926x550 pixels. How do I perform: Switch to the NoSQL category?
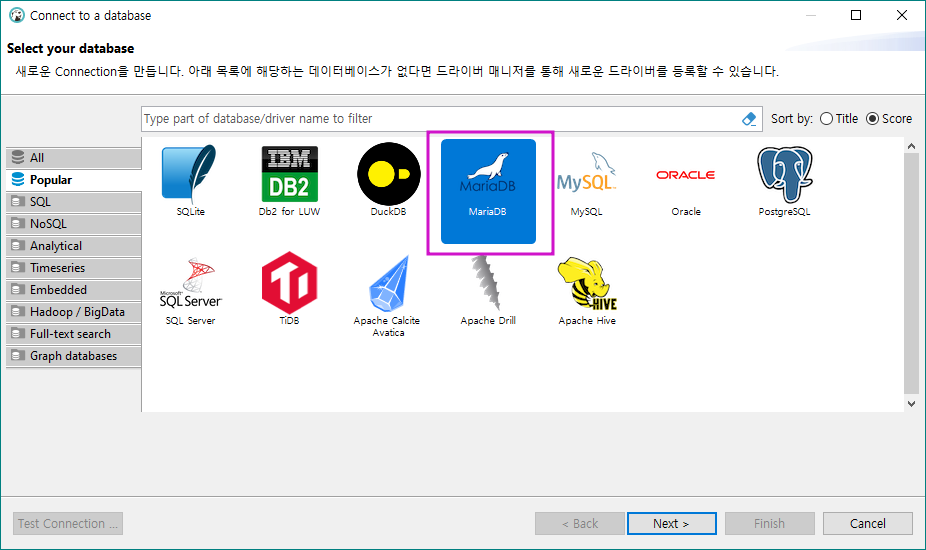(74, 224)
